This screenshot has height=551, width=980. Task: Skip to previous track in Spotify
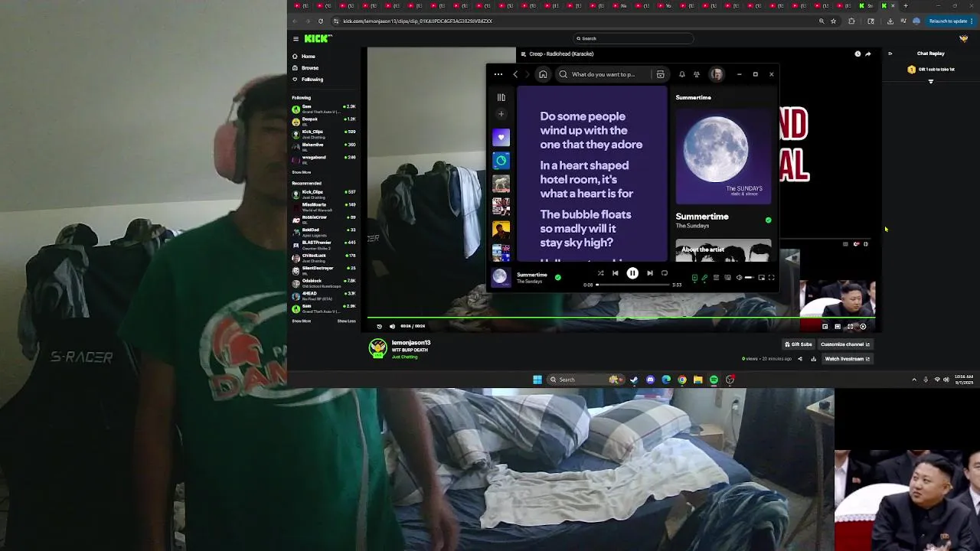coord(615,273)
